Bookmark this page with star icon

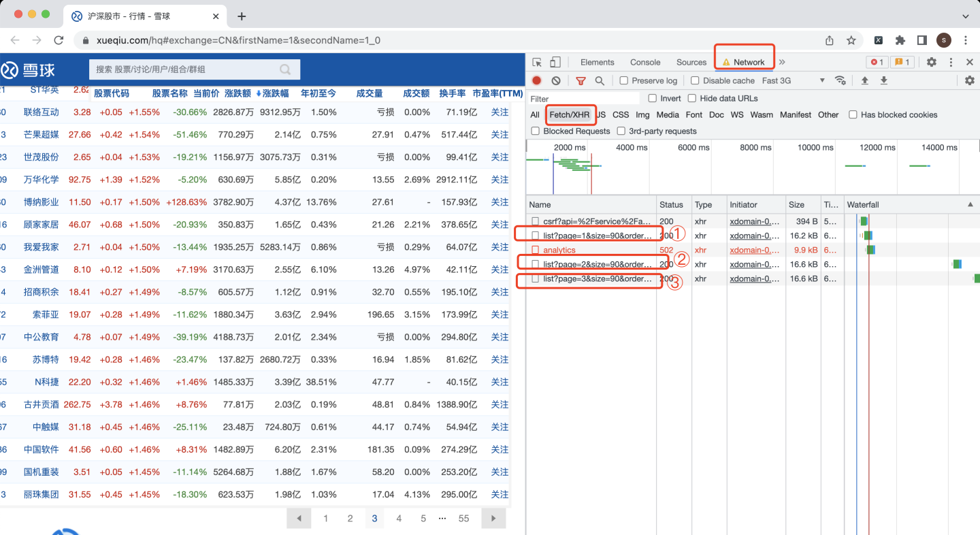tap(851, 40)
